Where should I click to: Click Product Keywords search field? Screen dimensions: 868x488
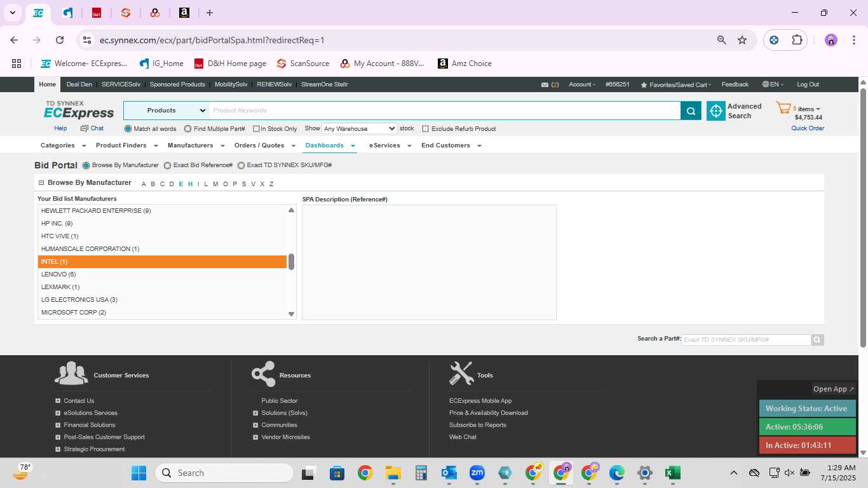click(x=445, y=111)
